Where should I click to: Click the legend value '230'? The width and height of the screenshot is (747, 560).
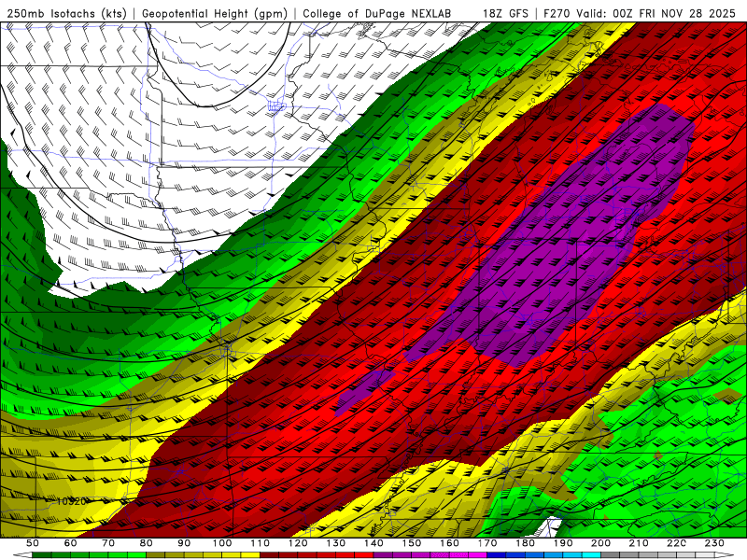click(714, 543)
